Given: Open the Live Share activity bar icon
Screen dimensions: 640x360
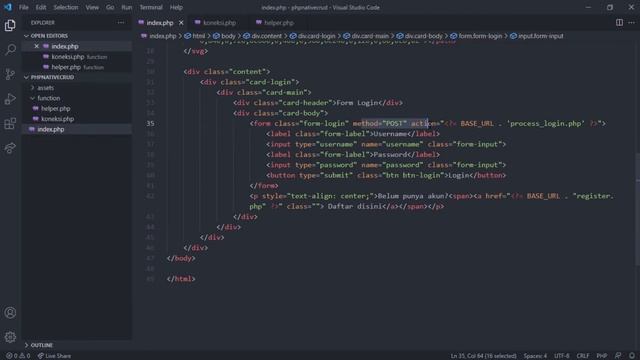Looking at the screenshot, I should click(10, 148).
